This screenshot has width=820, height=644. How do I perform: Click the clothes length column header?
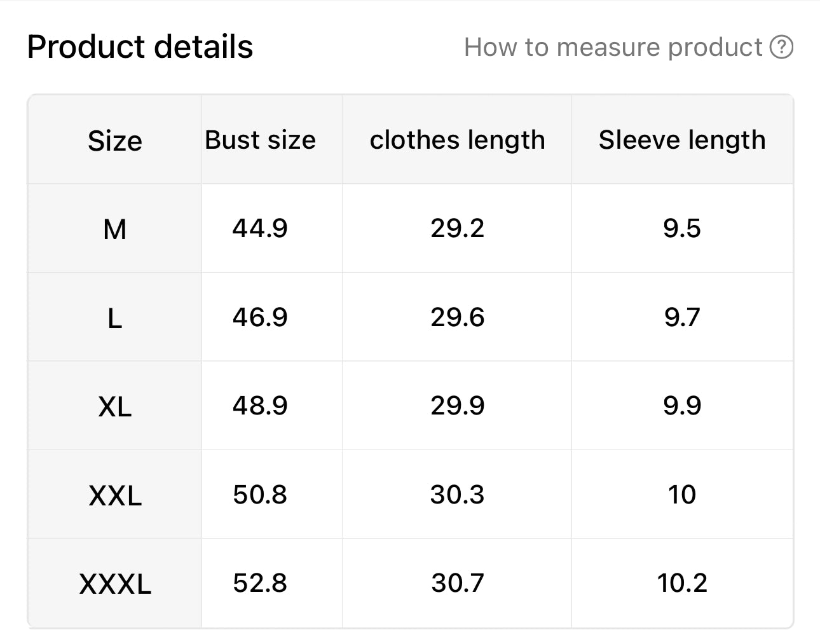[457, 140]
